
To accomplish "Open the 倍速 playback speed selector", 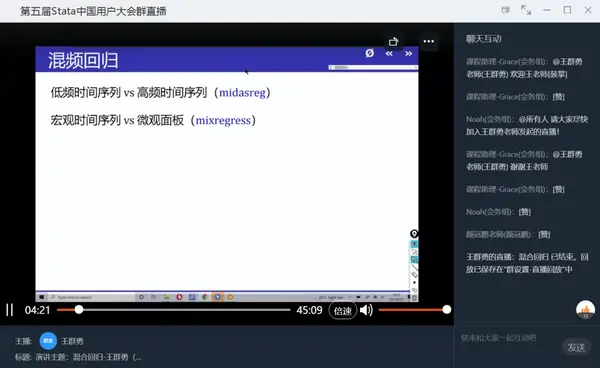I will 342,311.
